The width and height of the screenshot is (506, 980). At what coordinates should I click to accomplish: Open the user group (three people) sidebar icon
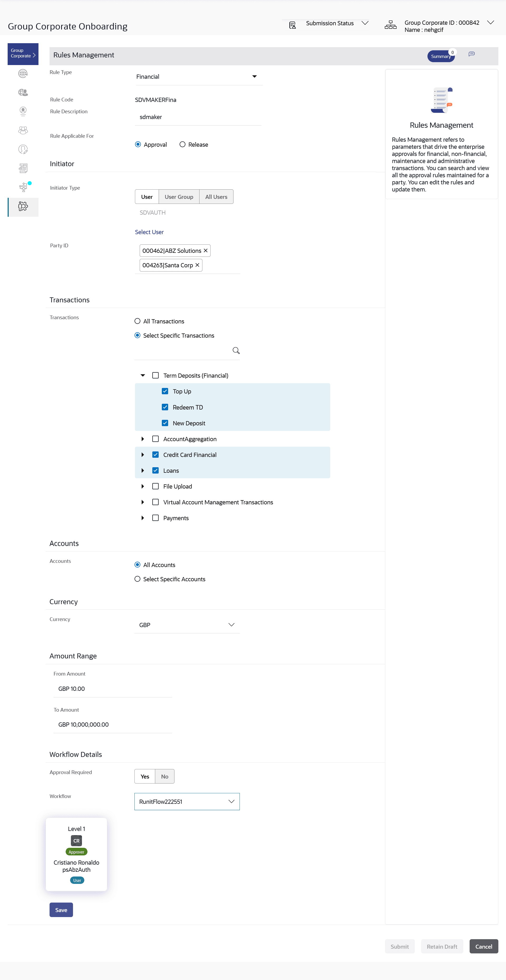click(23, 130)
